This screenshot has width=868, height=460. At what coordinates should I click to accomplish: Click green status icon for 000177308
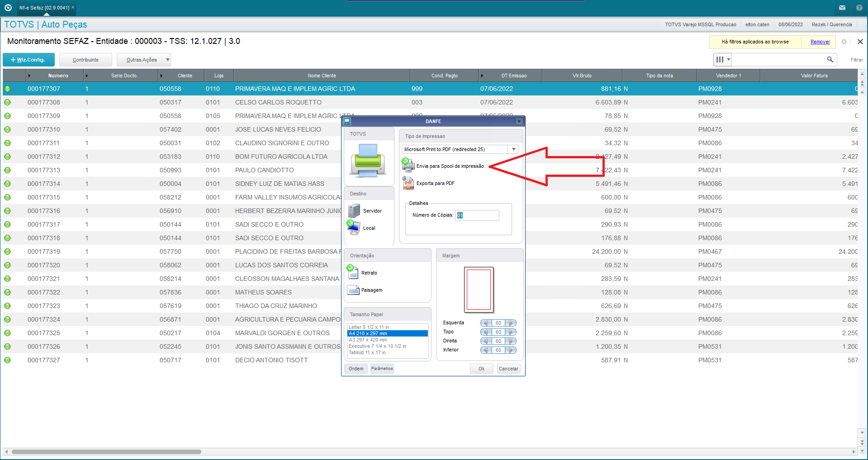(x=7, y=102)
